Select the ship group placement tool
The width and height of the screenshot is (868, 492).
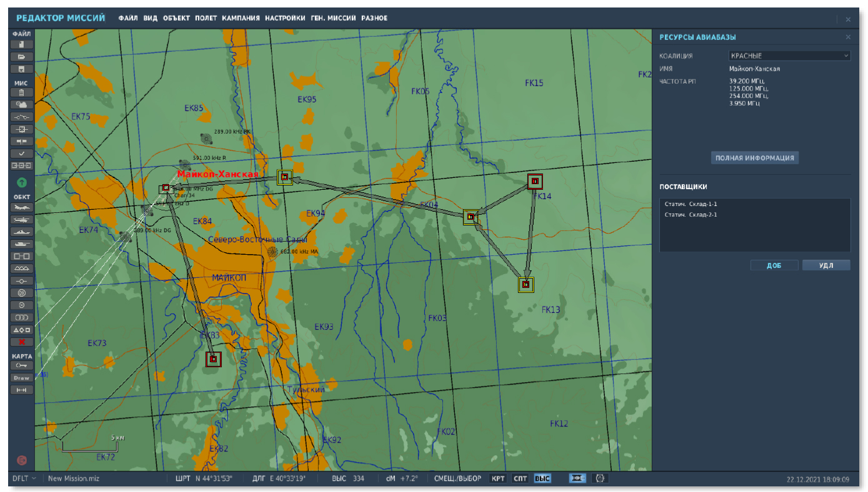22,232
